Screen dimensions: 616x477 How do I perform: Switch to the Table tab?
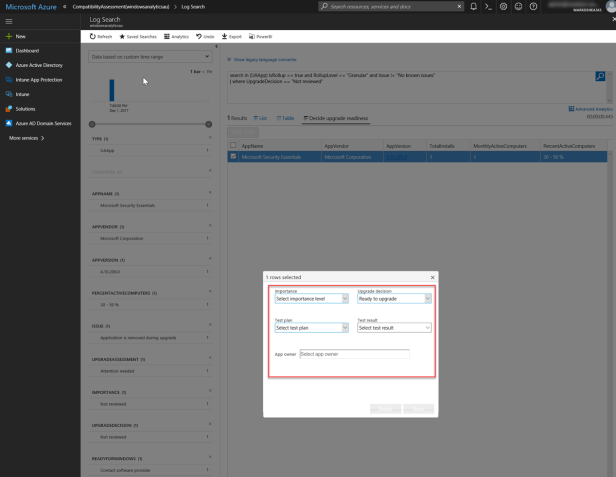click(x=284, y=118)
